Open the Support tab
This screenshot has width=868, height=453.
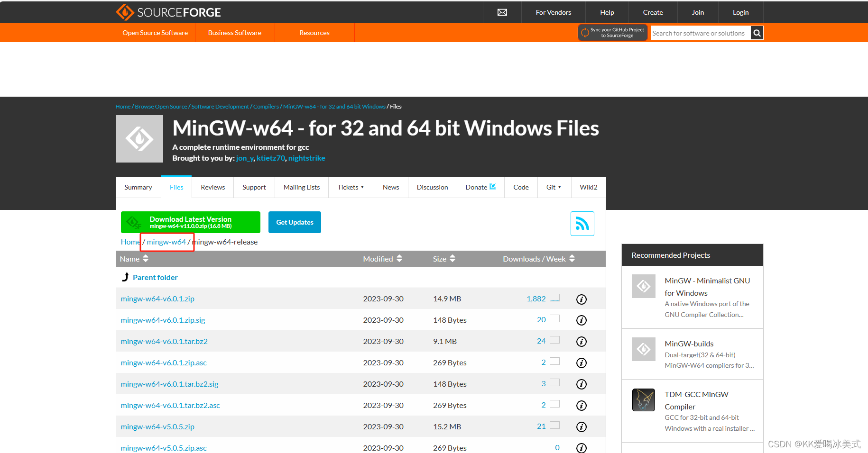254,187
